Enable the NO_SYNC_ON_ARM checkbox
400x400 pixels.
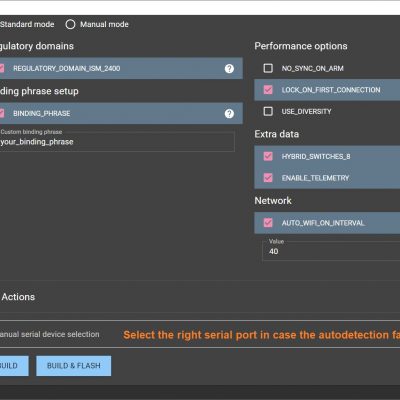[268, 68]
